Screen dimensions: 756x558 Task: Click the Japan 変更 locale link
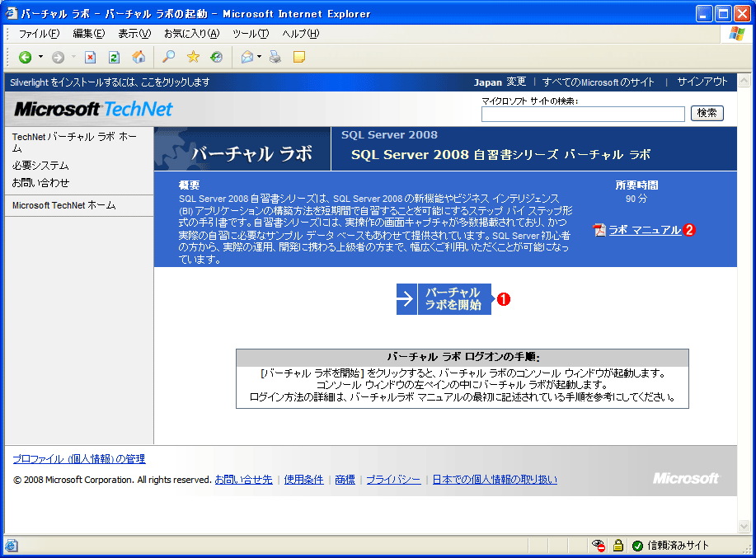pyautogui.click(x=500, y=82)
